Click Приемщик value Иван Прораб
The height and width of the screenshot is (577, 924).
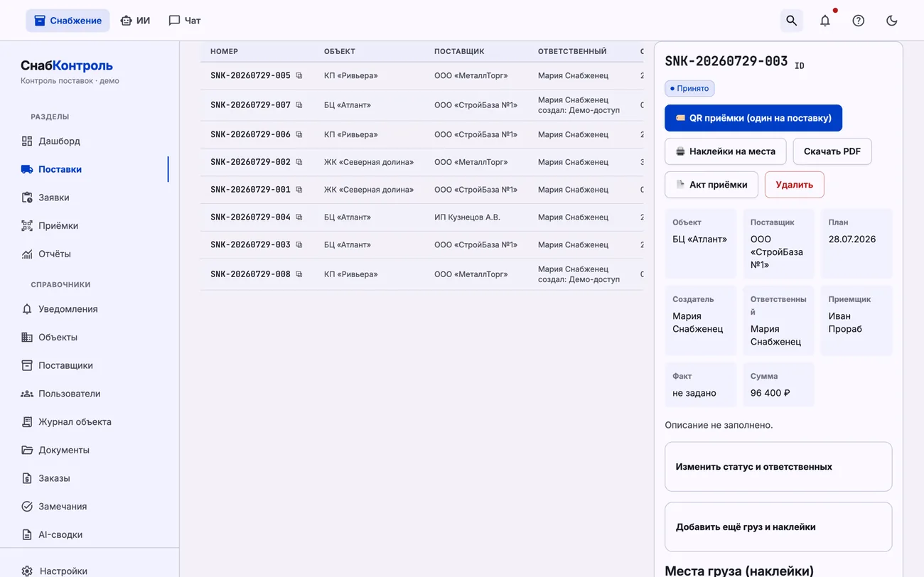(x=845, y=323)
